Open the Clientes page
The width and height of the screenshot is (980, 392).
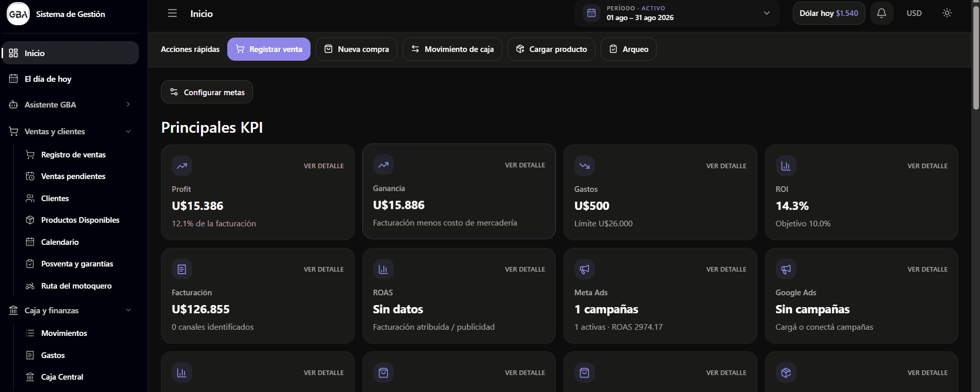[x=55, y=199]
